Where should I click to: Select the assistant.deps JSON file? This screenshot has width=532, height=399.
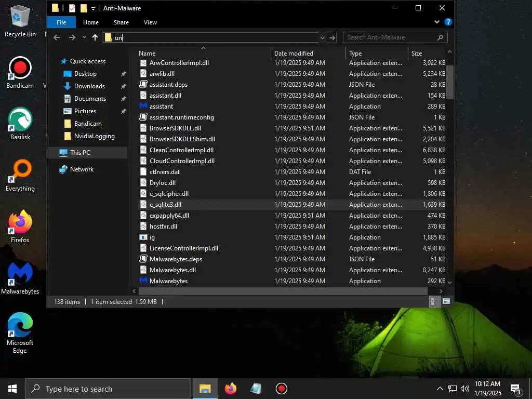(168, 85)
